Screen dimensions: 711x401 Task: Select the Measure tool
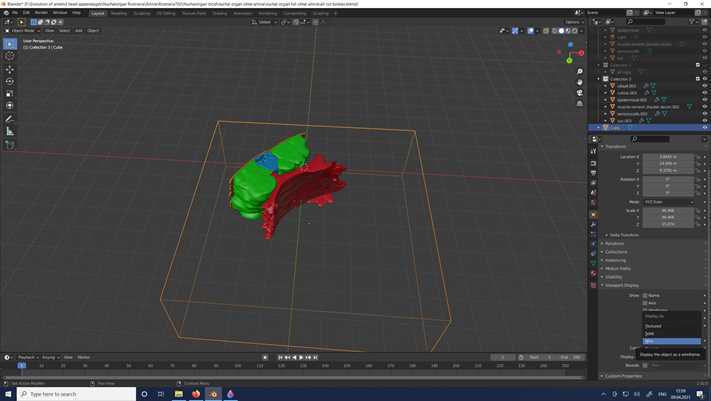10,132
